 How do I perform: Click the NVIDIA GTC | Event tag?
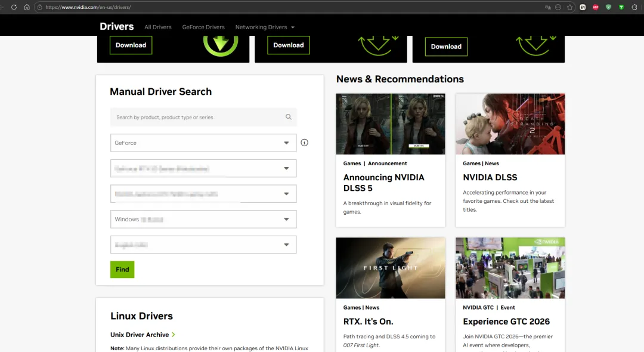point(489,308)
